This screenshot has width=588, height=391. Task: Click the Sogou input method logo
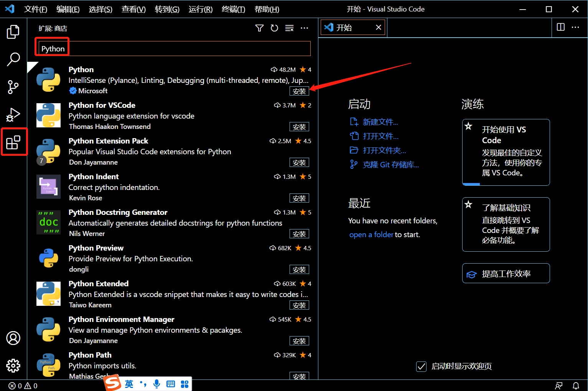click(x=112, y=383)
